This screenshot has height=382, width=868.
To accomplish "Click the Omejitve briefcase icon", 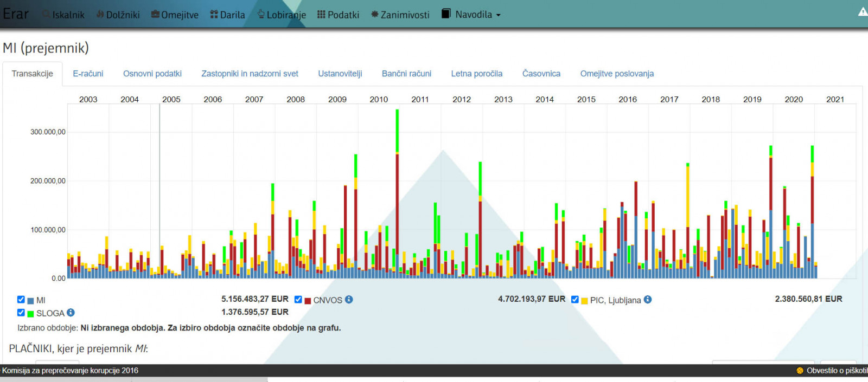I will (x=155, y=15).
